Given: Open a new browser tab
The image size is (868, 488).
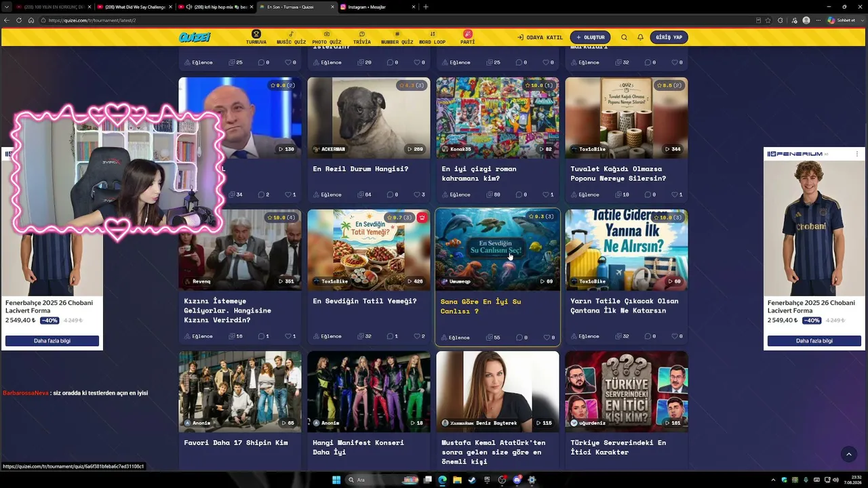Looking at the screenshot, I should pyautogui.click(x=426, y=7).
